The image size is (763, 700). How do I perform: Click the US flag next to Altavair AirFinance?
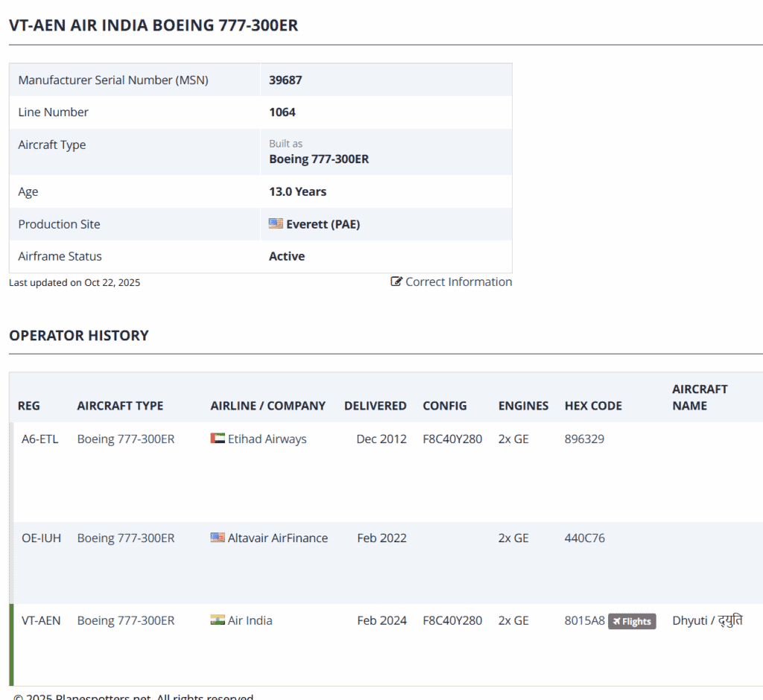218,538
